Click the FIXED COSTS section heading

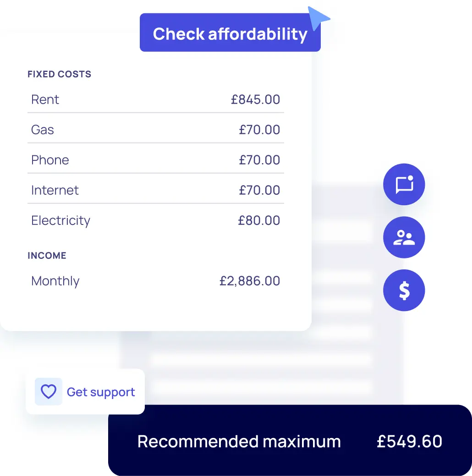(x=59, y=74)
